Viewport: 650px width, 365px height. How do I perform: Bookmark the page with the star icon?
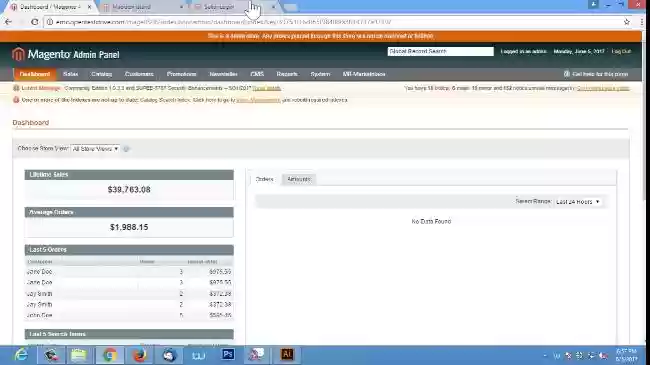[x=626, y=22]
